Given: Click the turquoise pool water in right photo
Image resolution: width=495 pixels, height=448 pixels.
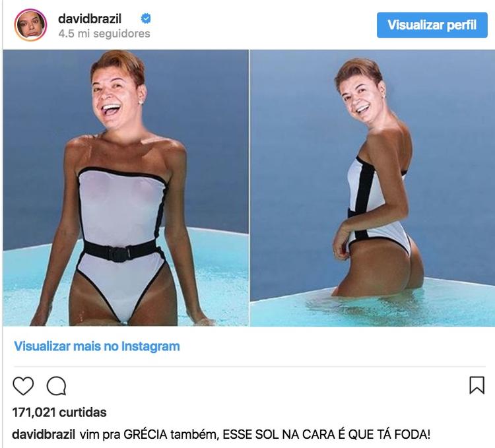Looking at the screenshot, I should click(442, 307).
